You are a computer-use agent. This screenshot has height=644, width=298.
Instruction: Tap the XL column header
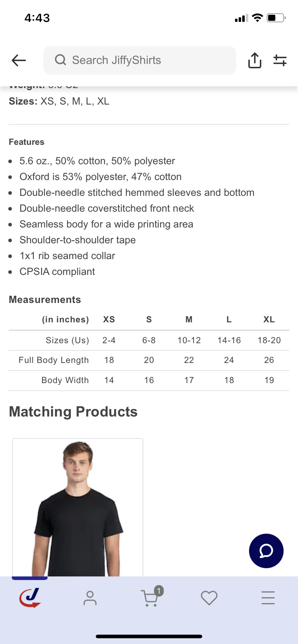tap(269, 319)
